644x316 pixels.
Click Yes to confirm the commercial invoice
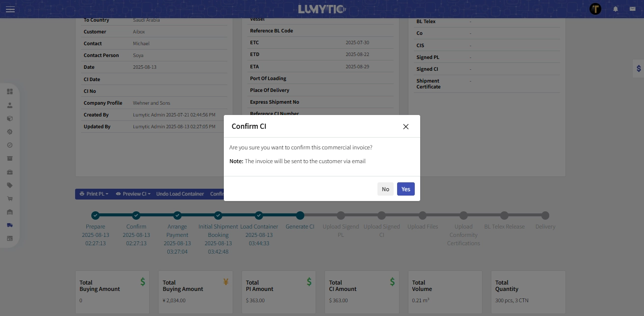coord(405,189)
